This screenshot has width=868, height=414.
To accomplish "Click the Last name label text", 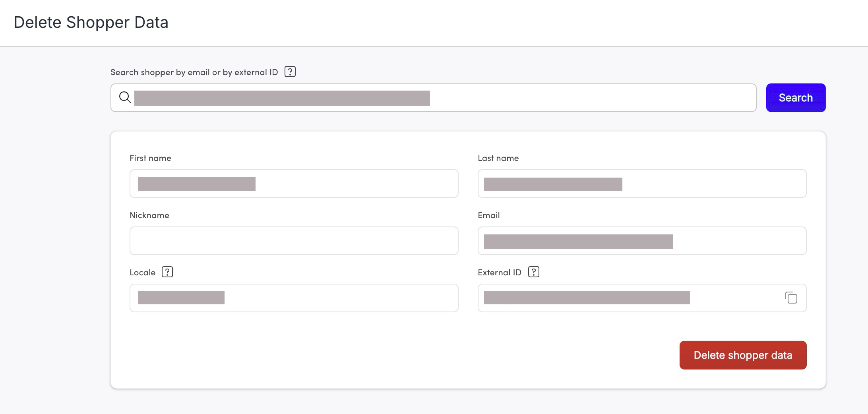I will click(498, 158).
